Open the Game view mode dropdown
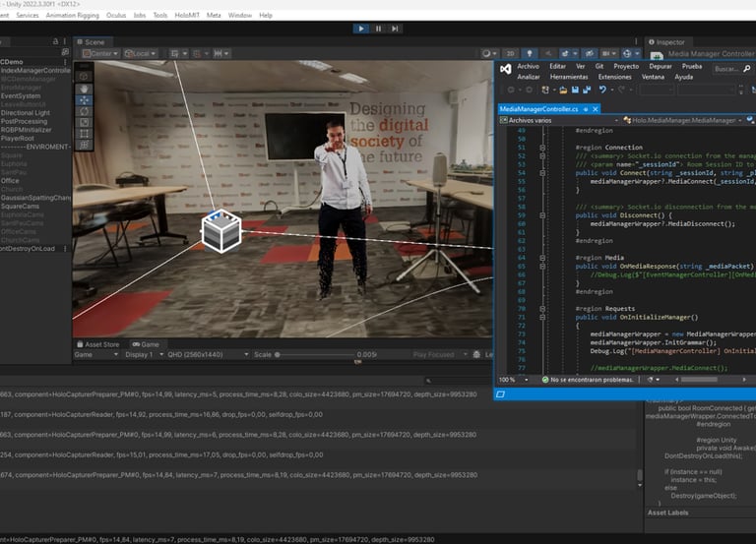 tap(95, 355)
